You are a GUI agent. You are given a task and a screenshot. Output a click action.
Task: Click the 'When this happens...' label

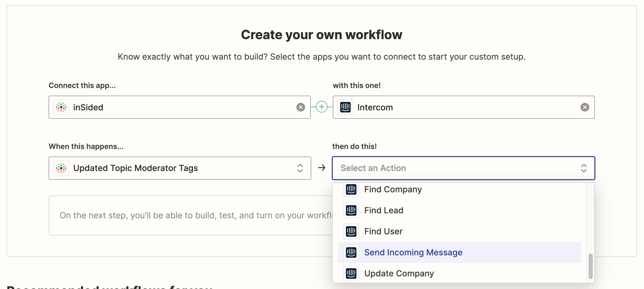[x=86, y=146]
